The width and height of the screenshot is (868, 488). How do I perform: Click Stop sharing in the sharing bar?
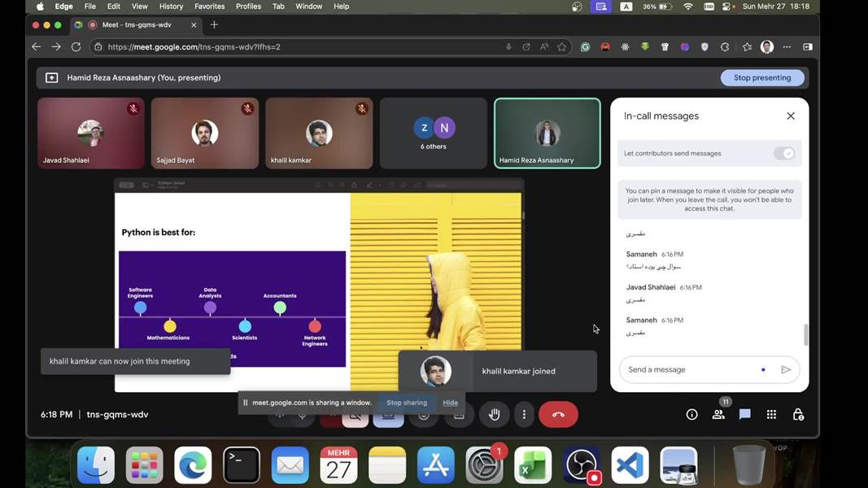point(407,403)
